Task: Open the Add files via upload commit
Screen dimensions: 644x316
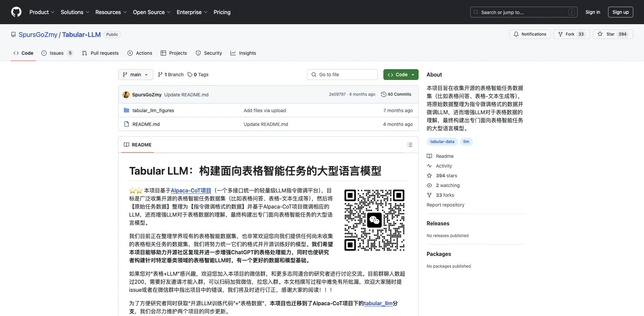Action: 265,110
